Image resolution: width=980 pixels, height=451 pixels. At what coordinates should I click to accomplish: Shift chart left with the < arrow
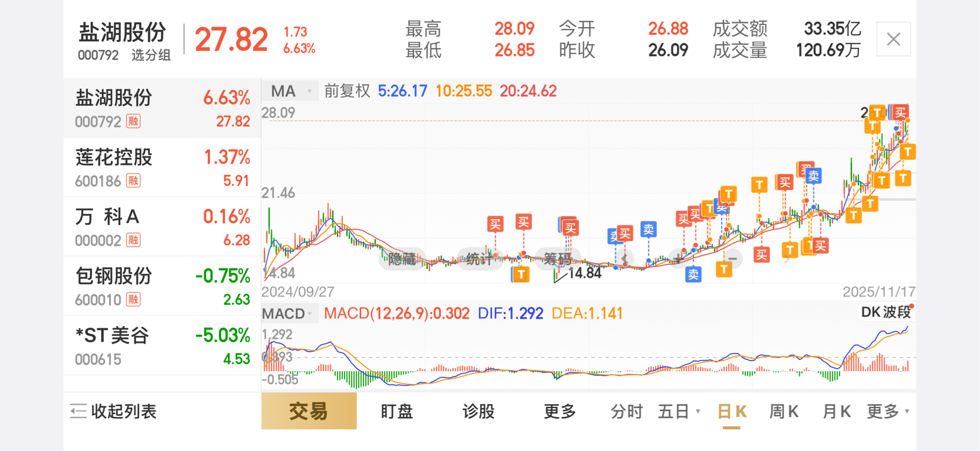tap(625, 258)
